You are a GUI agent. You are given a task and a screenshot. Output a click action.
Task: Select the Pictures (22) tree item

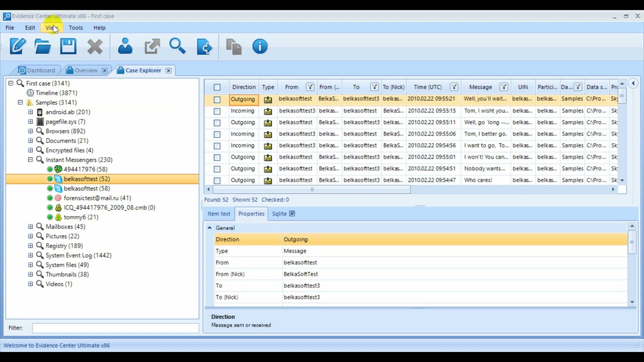(62, 236)
